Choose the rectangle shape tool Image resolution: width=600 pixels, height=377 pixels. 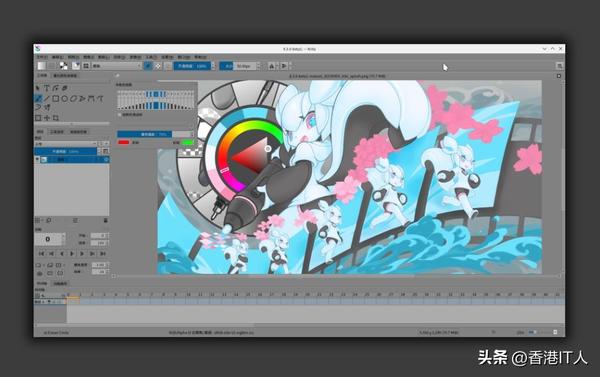pos(55,98)
